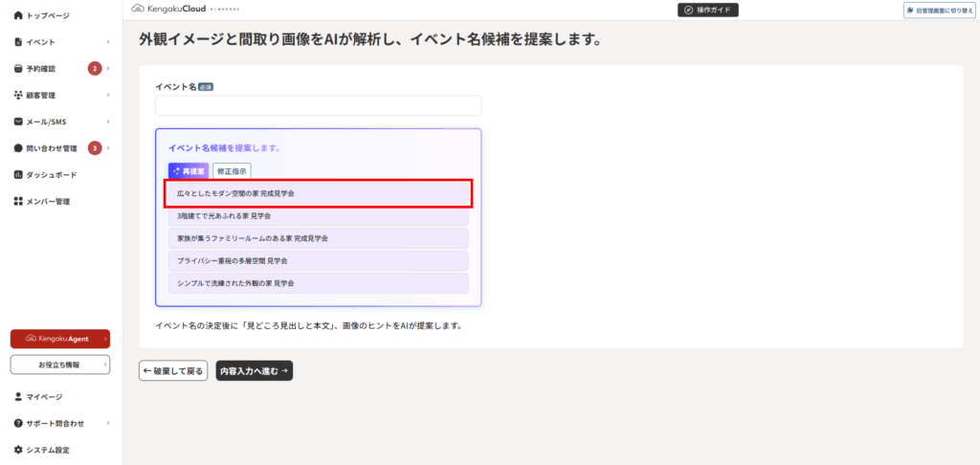
Task: Click the お役立ち情報 button
Action: click(x=60, y=365)
